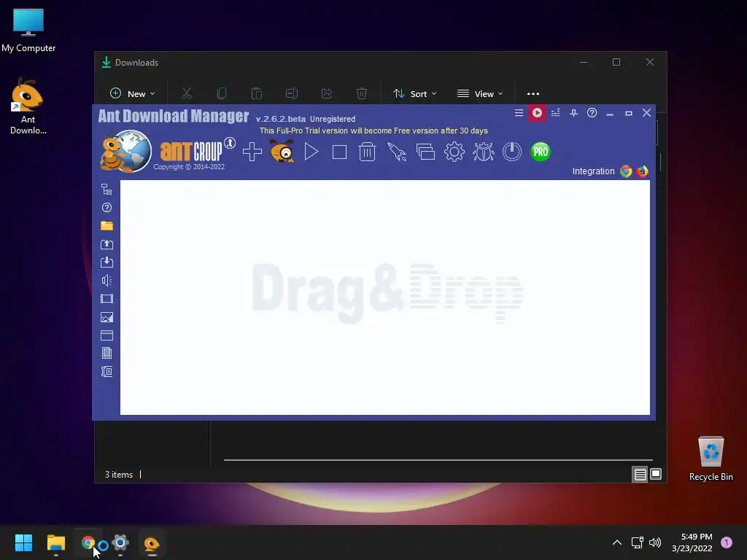Open Chrome from the taskbar

[x=88, y=542]
